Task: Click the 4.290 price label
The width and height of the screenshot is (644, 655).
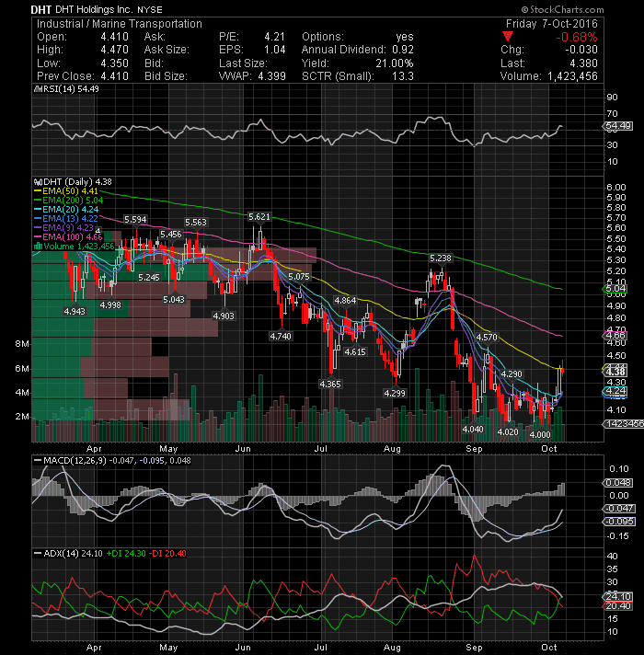Action: click(512, 373)
